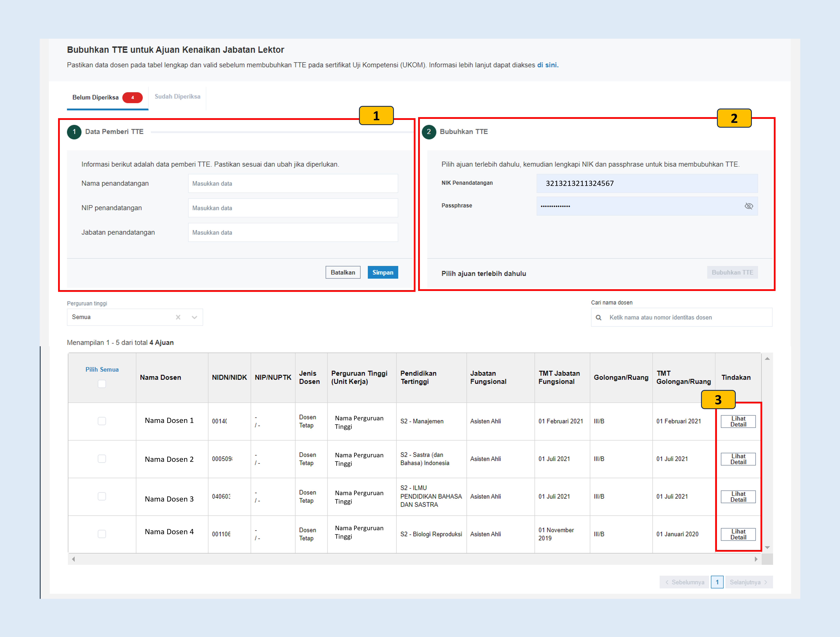This screenshot has width=840, height=637.
Task: Select checkbox for Nama Dosen 2
Action: (x=102, y=459)
